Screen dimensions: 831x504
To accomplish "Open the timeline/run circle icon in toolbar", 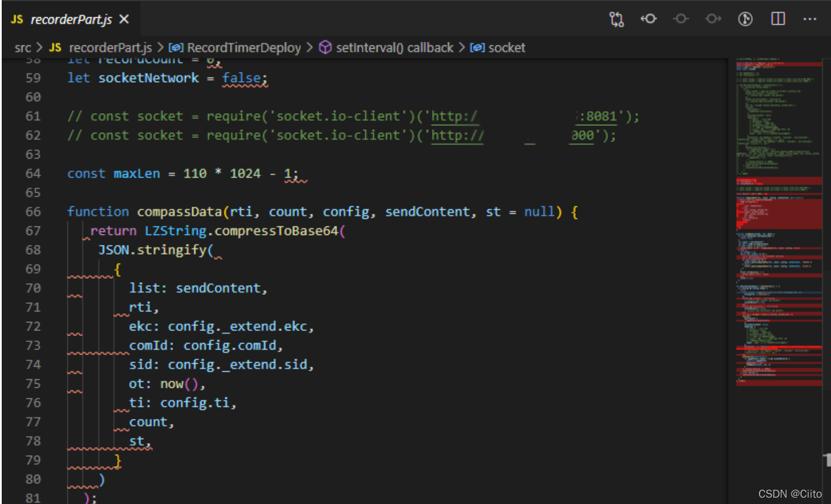I will (745, 19).
